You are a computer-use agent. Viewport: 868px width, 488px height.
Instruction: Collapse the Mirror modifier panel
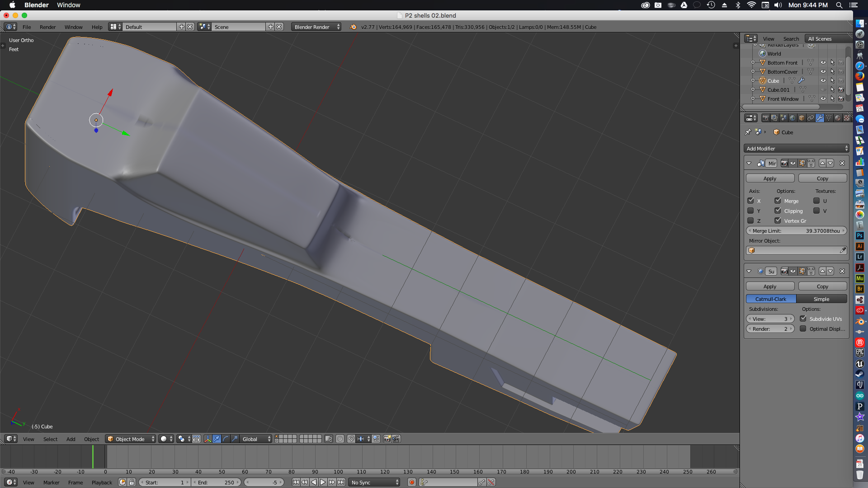point(749,163)
